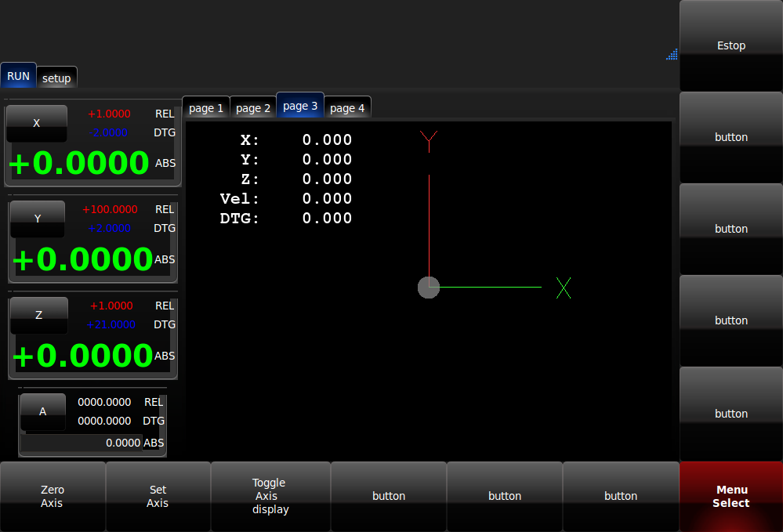Click Y axis REL value +100.0000
This screenshot has height=532, width=783.
110,210
